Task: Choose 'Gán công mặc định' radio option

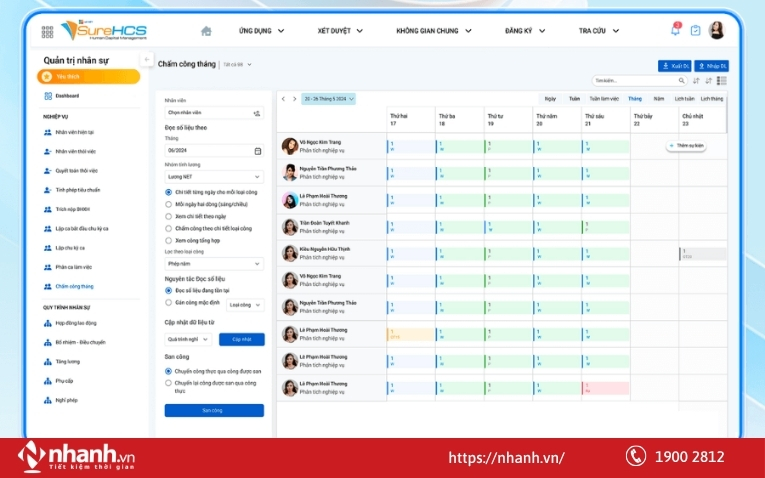Action: (x=168, y=302)
